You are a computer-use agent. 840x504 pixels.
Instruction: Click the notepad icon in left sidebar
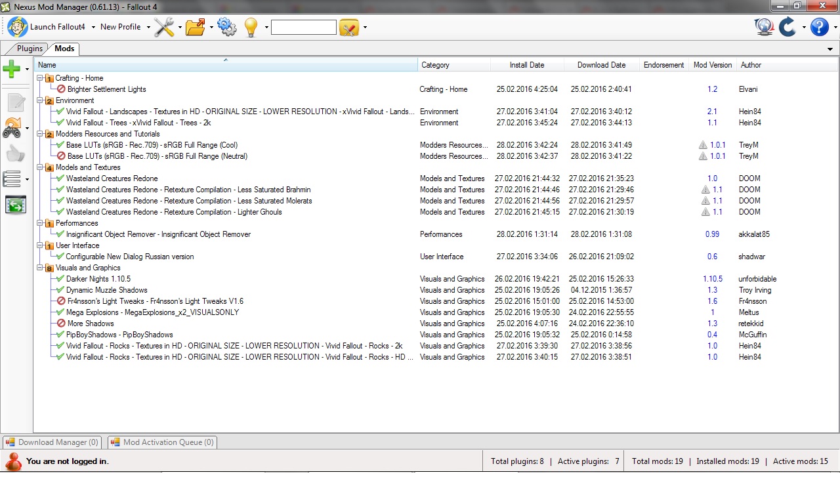pos(15,103)
